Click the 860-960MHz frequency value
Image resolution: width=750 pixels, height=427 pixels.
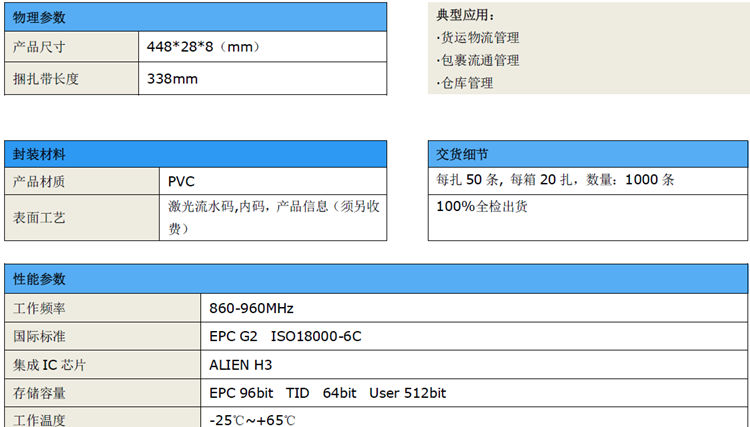pyautogui.click(x=252, y=308)
